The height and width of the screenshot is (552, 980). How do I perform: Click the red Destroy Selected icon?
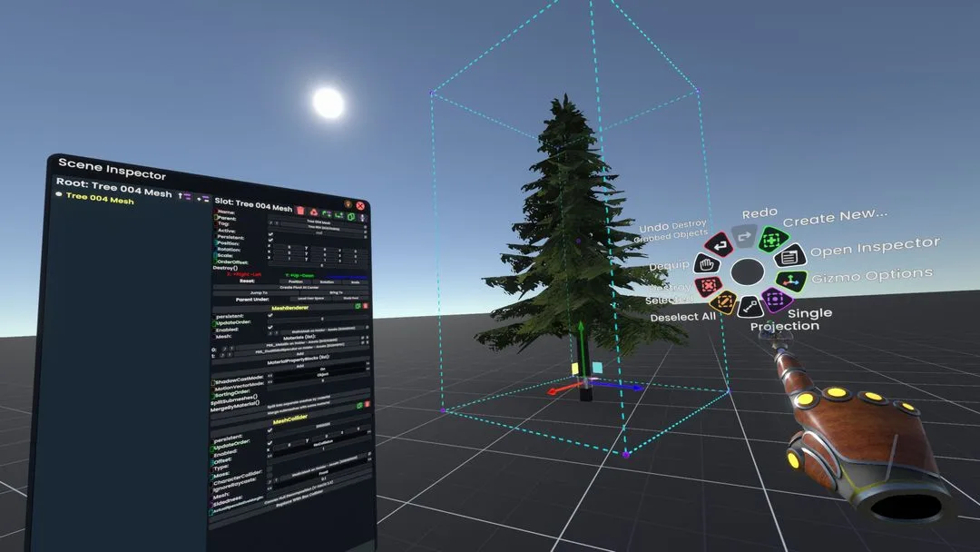point(709,286)
